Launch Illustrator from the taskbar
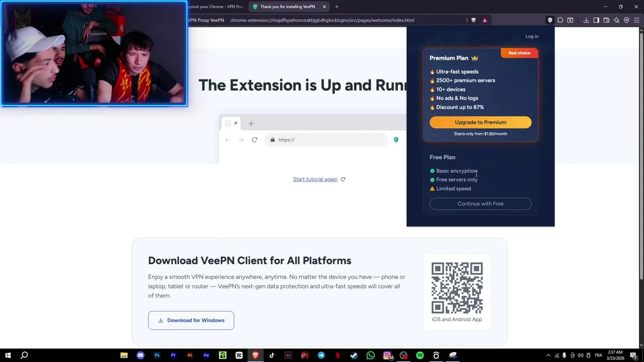Image resolution: width=644 pixels, height=362 pixels. point(190,355)
